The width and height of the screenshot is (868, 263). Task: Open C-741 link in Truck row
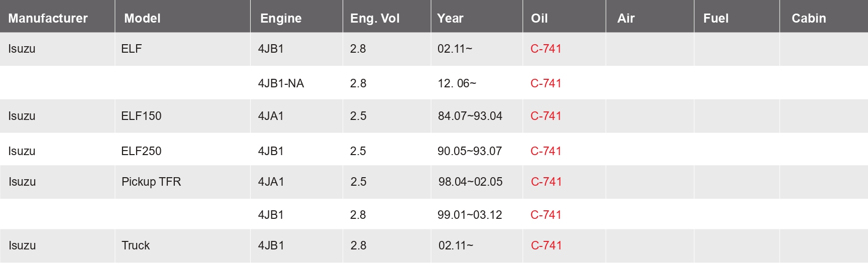point(546,245)
